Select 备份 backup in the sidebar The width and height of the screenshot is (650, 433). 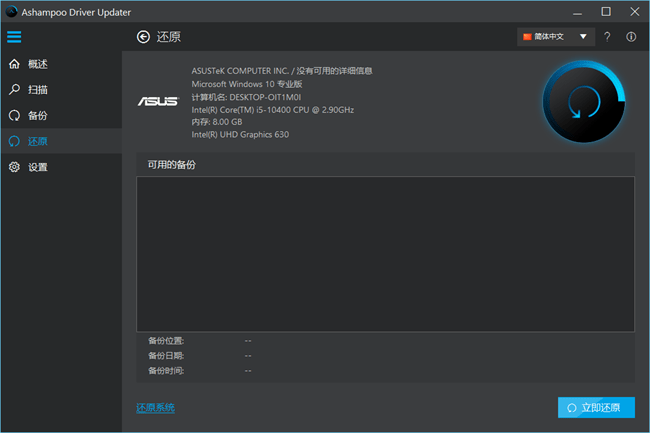(x=37, y=116)
